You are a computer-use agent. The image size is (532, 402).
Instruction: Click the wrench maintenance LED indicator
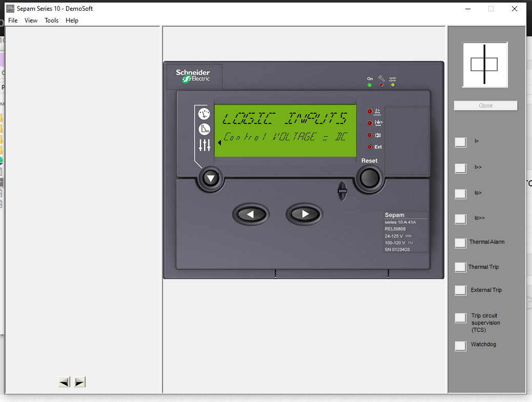[382, 85]
